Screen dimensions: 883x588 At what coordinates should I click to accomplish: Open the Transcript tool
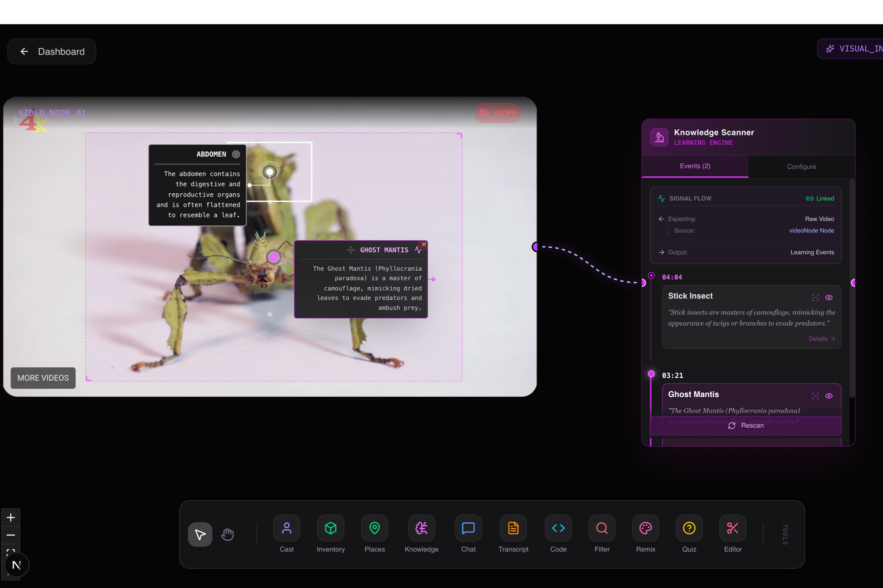(x=513, y=528)
